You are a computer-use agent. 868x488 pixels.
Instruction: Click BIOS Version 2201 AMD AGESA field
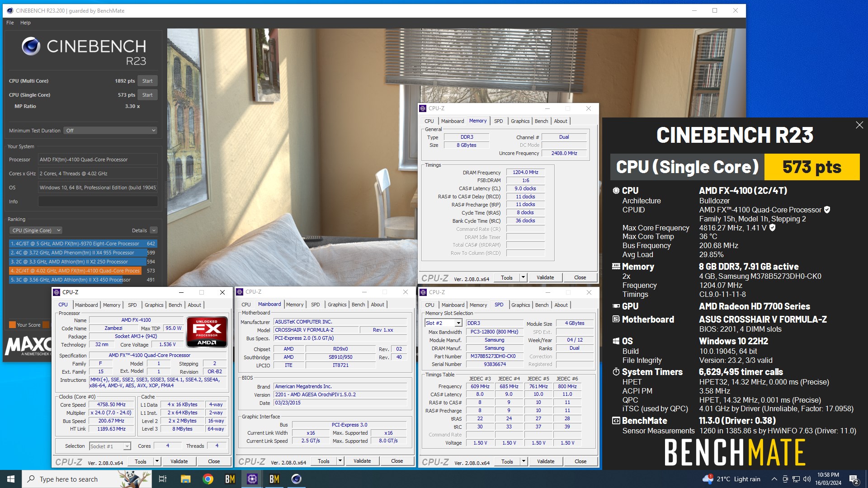click(x=340, y=395)
